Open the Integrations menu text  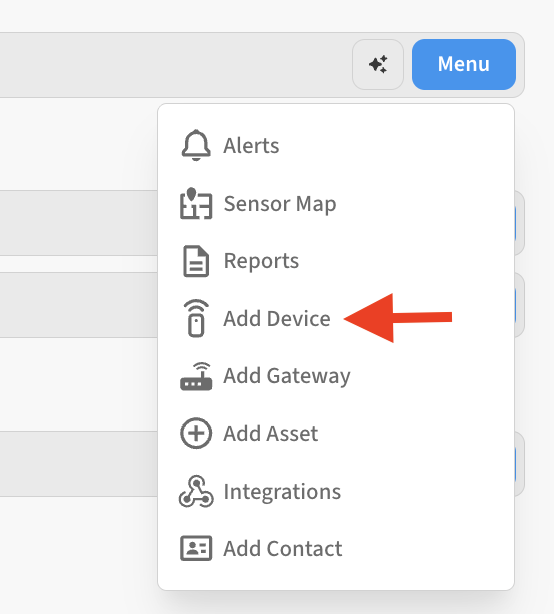coord(282,492)
